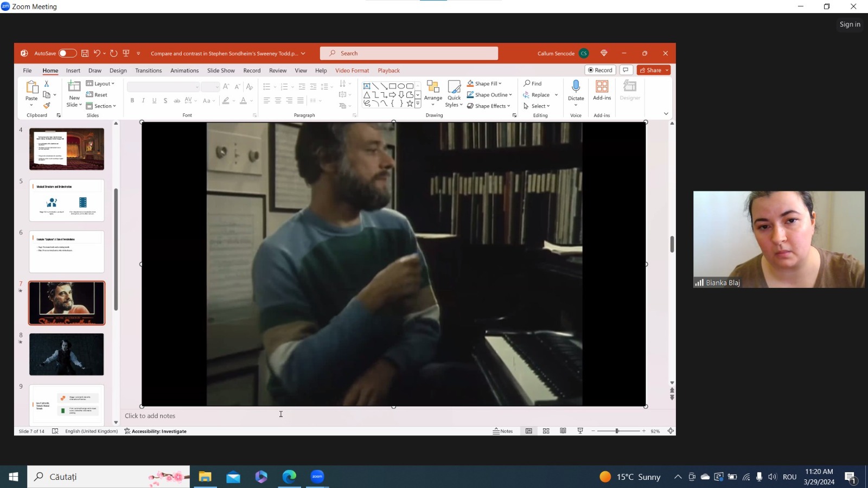This screenshot has width=868, height=488.
Task: Click the Record button in ribbon header
Action: tap(600, 70)
